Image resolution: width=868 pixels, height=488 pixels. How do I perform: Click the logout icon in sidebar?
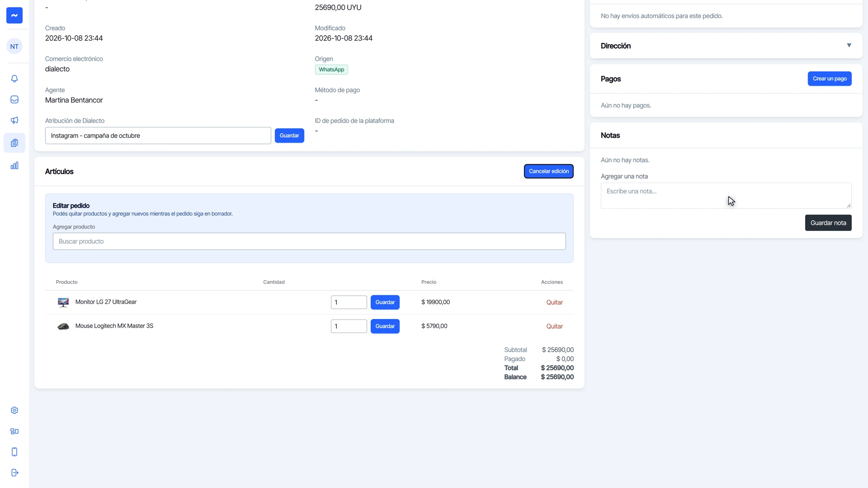(x=14, y=473)
